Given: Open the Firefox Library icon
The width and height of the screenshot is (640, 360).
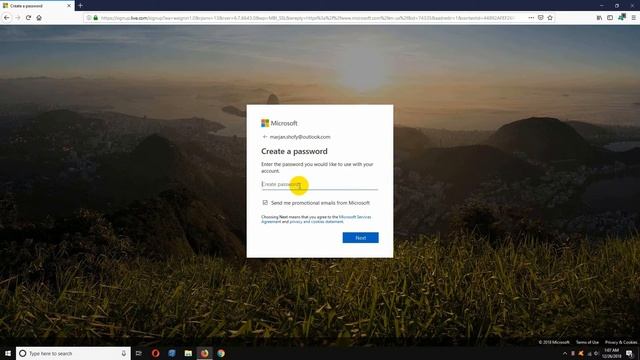Looking at the screenshot, I should pos(599,18).
